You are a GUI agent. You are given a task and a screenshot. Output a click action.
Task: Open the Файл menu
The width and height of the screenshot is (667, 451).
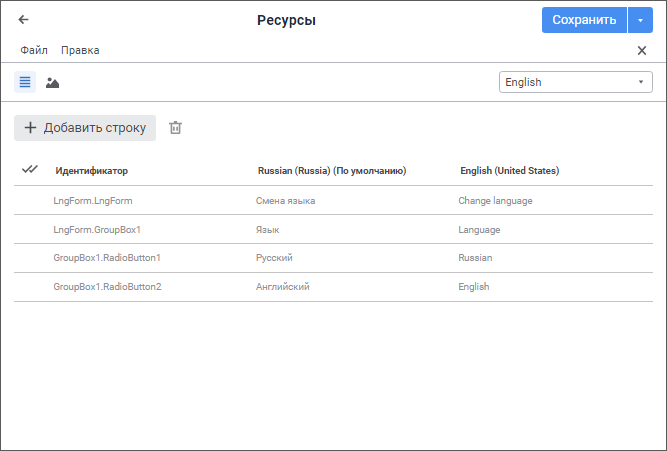(34, 50)
